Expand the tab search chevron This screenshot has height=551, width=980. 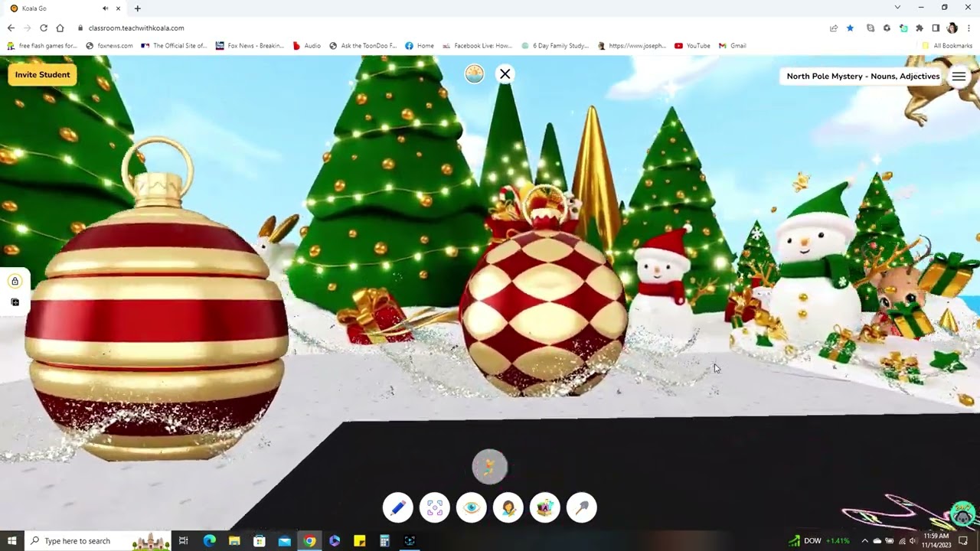pos(897,8)
